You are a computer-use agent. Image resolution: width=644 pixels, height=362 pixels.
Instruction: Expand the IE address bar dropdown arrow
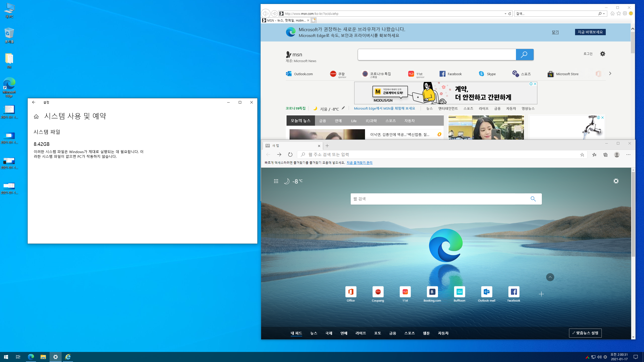tap(505, 14)
